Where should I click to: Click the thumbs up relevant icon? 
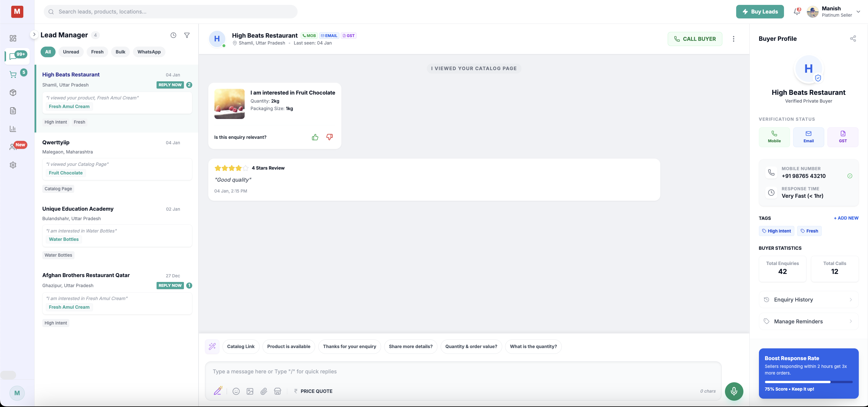click(315, 137)
